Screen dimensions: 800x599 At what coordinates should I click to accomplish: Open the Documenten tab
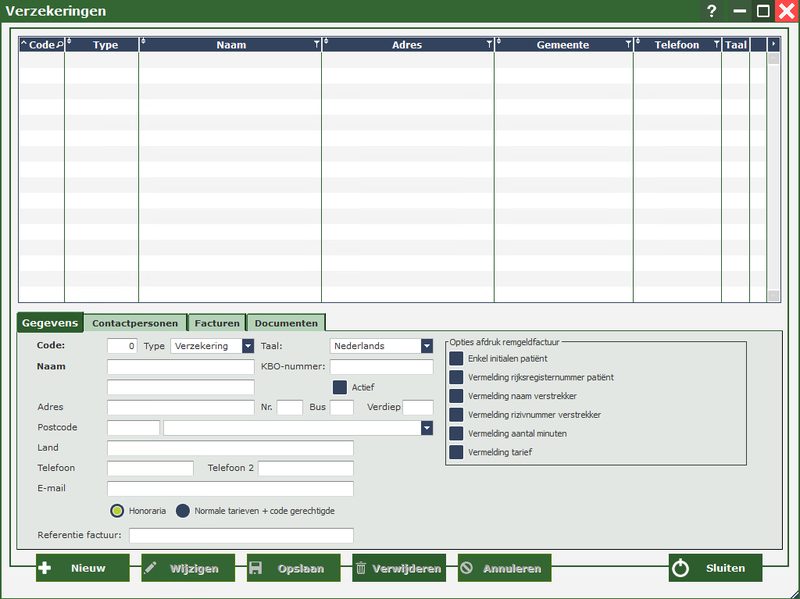click(286, 323)
